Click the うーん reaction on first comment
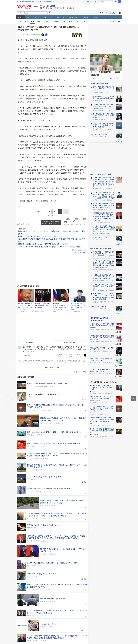 point(79,355)
